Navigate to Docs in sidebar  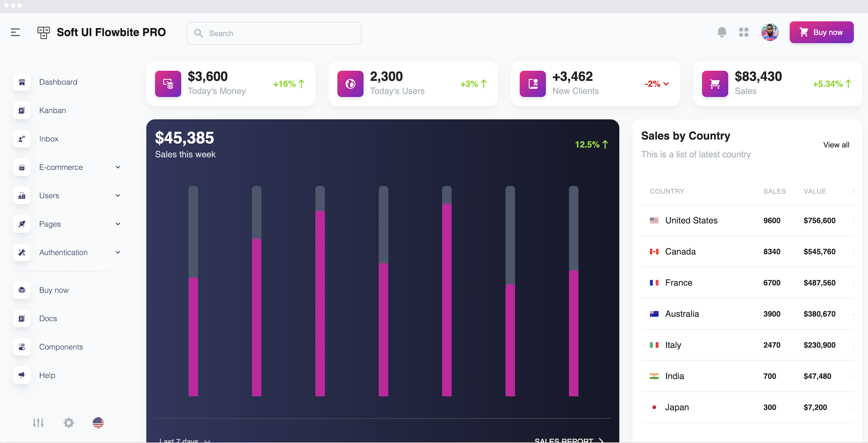[48, 318]
